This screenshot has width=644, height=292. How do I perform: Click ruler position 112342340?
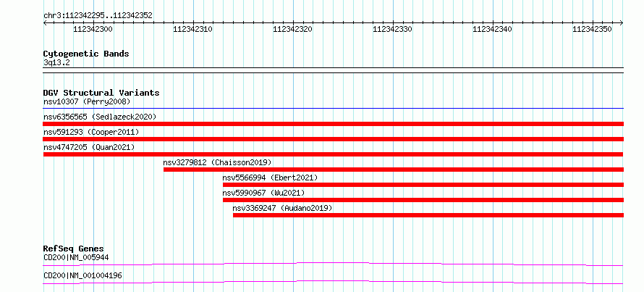click(493, 29)
